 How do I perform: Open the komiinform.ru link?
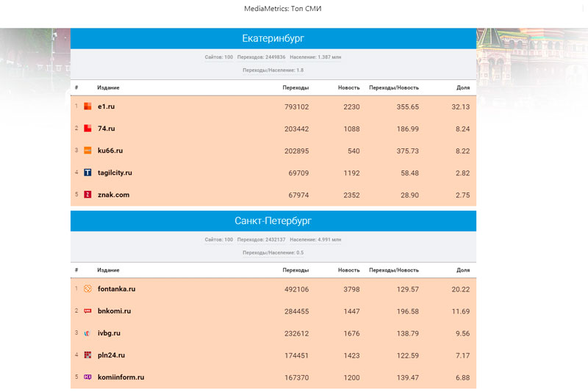pos(121,377)
